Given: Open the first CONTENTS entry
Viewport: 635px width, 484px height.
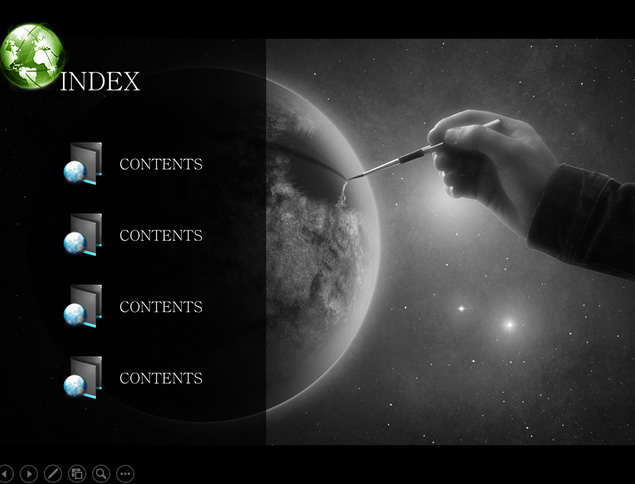Looking at the screenshot, I should pyautogui.click(x=161, y=164).
